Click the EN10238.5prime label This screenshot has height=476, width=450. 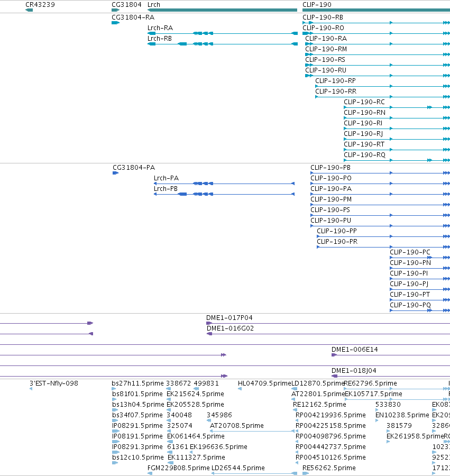(x=402, y=415)
